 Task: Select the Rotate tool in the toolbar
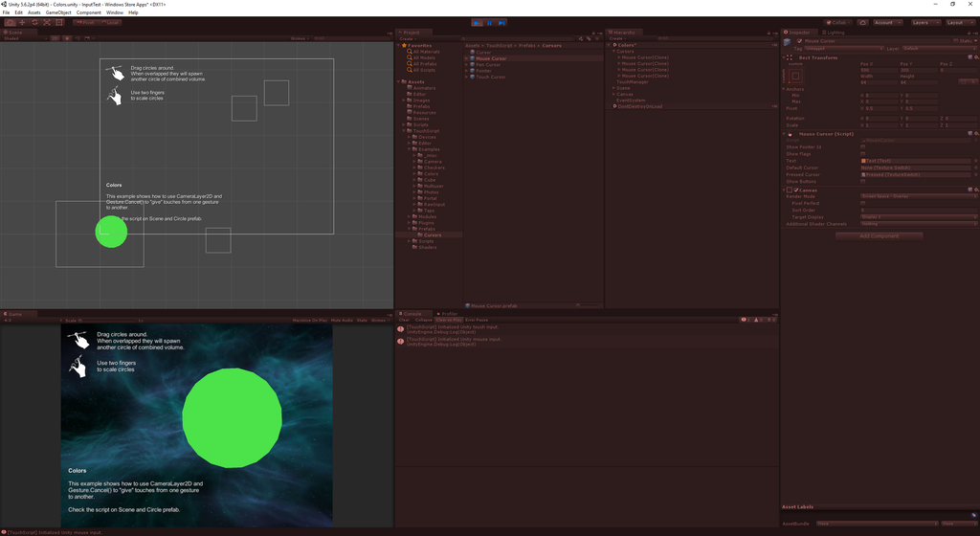pyautogui.click(x=33, y=22)
